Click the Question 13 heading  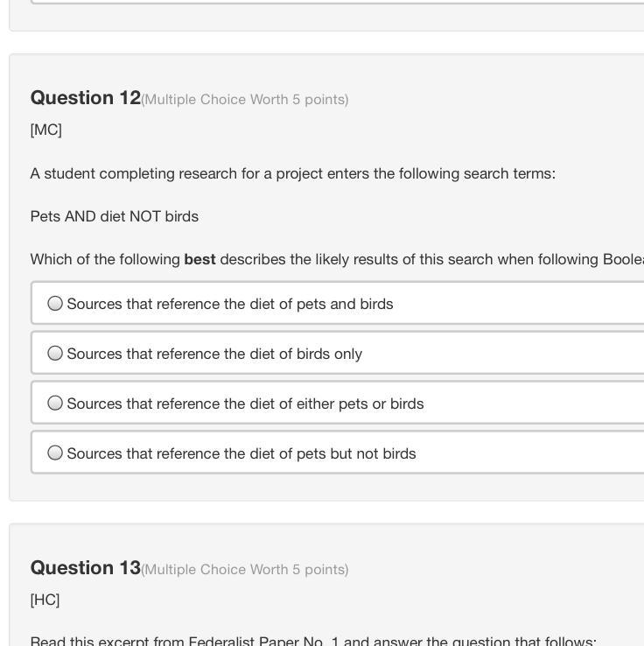85,567
